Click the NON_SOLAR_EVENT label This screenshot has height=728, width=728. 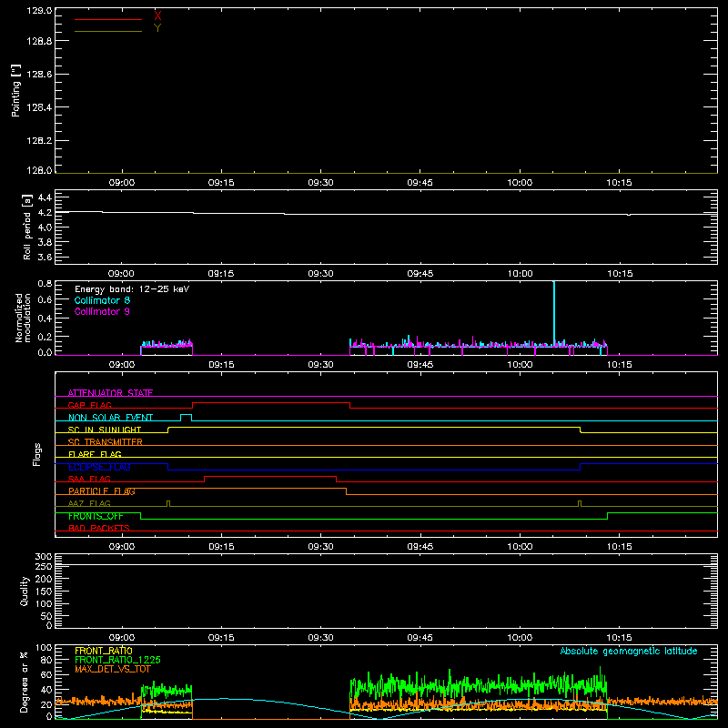[110, 418]
